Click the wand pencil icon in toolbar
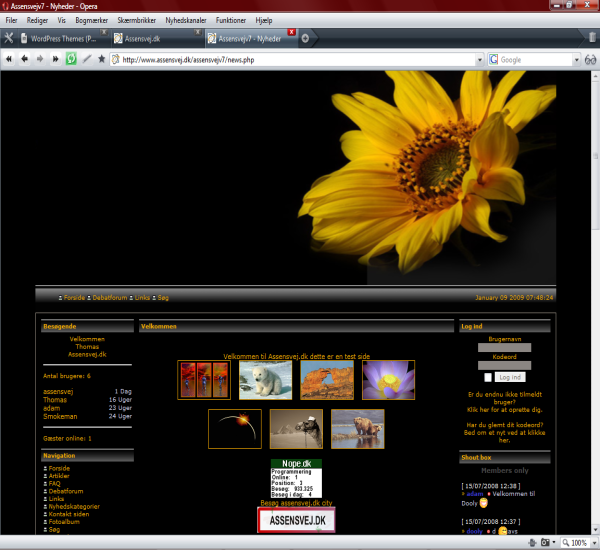Image resolution: width=600 pixels, height=550 pixels. [87, 59]
